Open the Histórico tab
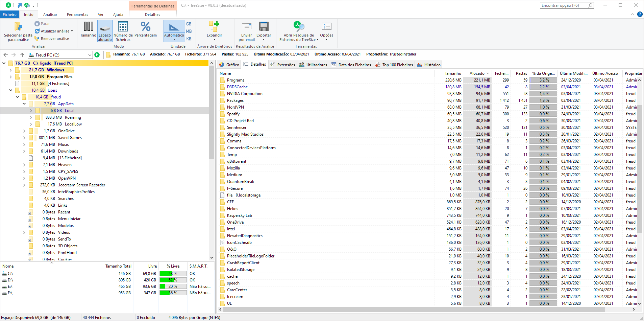644x321 pixels. [x=429, y=65]
